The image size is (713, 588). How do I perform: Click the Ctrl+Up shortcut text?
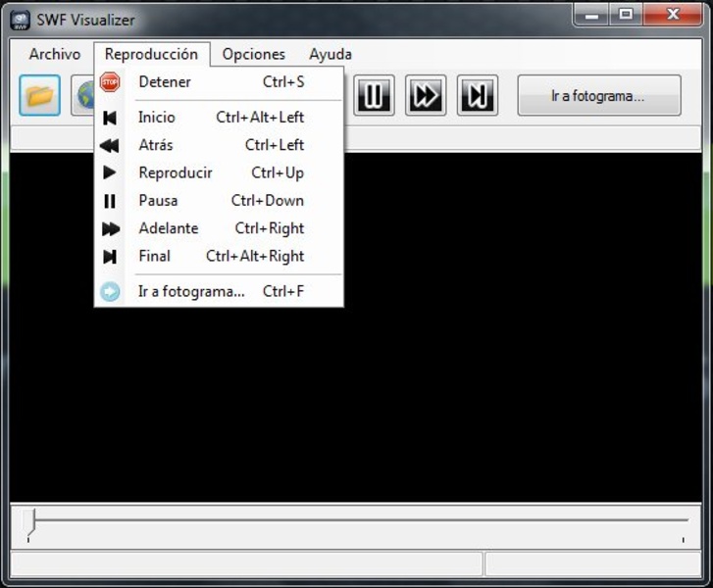(x=278, y=173)
